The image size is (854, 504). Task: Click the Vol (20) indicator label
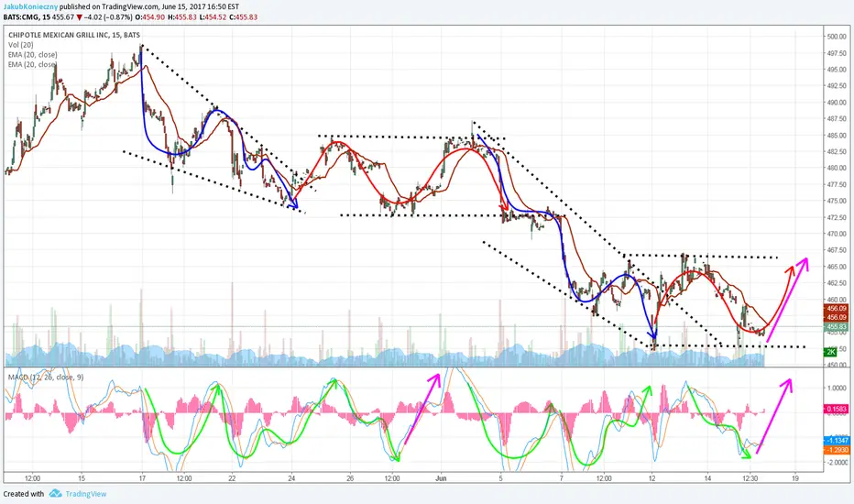coord(21,45)
